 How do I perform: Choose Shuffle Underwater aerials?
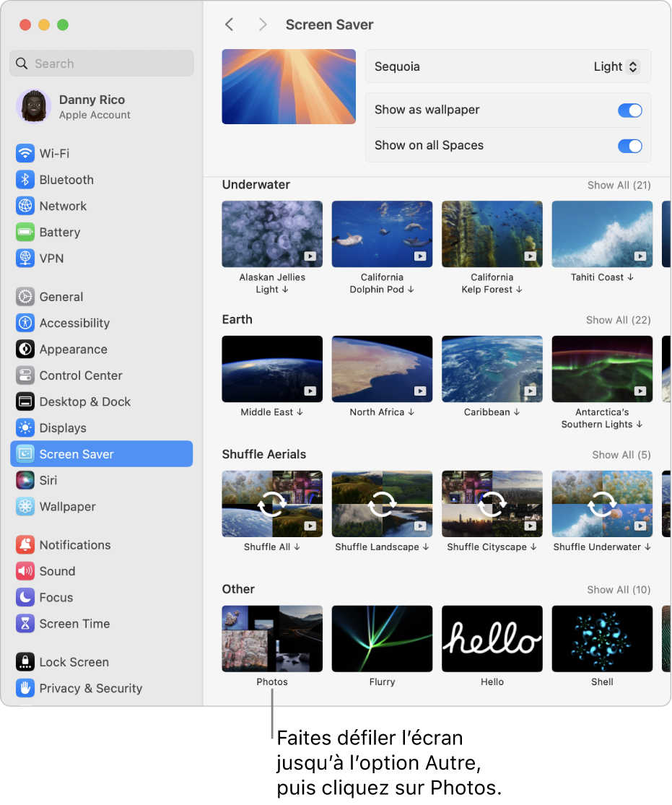click(602, 504)
